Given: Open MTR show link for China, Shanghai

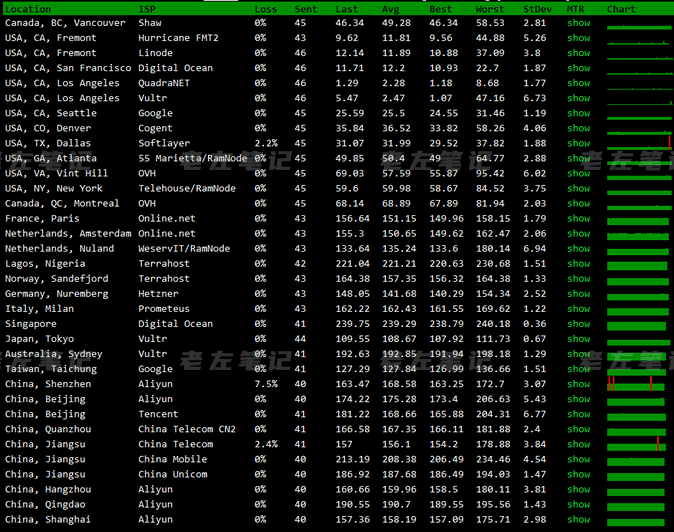Looking at the screenshot, I should [x=578, y=520].
